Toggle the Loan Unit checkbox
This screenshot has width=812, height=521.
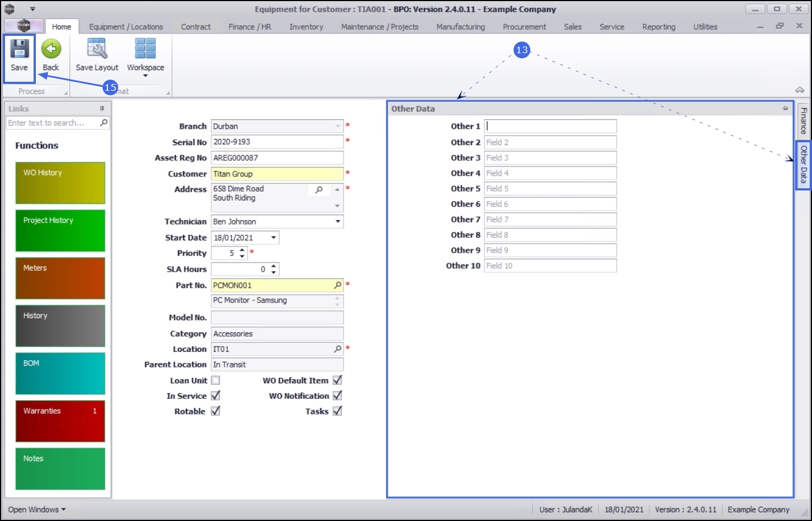pyautogui.click(x=216, y=380)
